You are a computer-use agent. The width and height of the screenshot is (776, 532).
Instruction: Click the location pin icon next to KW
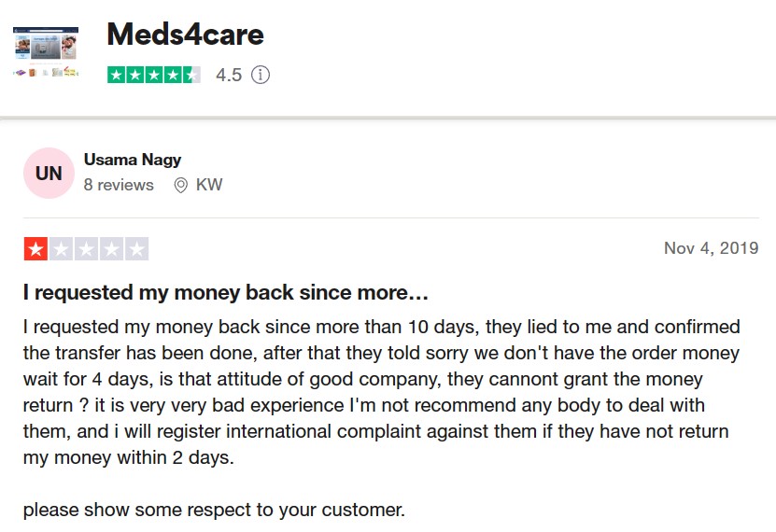pyautogui.click(x=180, y=186)
